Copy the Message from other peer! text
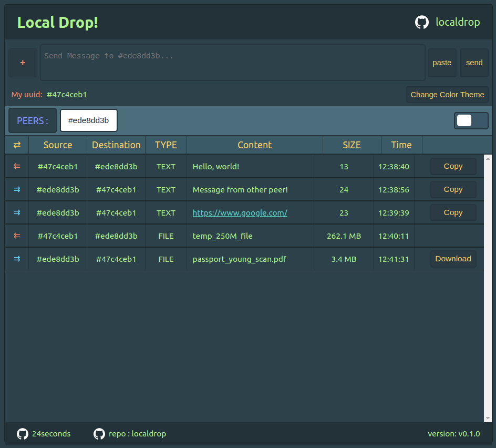 click(453, 189)
